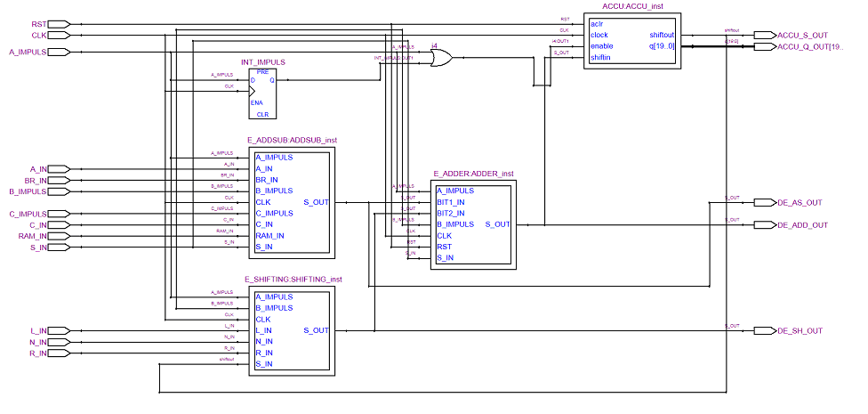Screen dimensions: 868x414
Task: Select the L_IN input pin
Action: pos(60,331)
